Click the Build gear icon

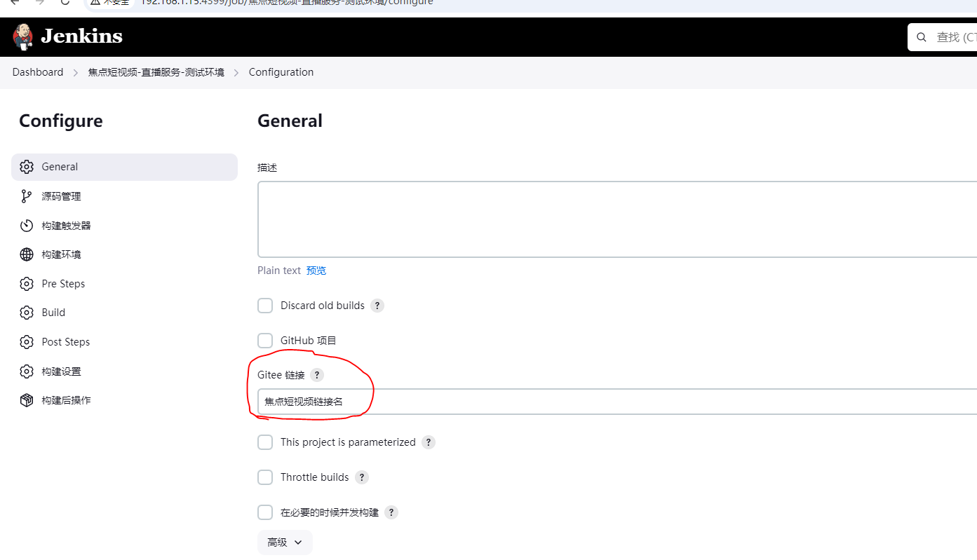(27, 313)
